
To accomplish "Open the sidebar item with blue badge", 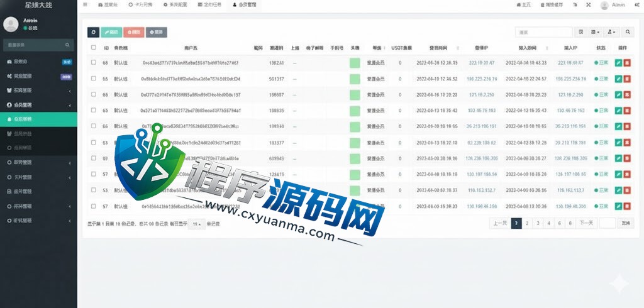I will (x=38, y=62).
